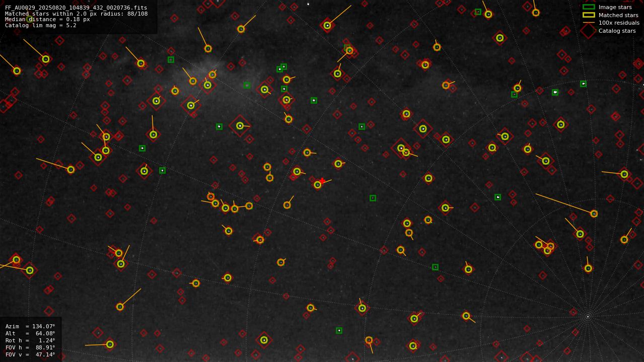Select the '100x residuals' legend label
This screenshot has height=362, width=644.
[x=619, y=23]
